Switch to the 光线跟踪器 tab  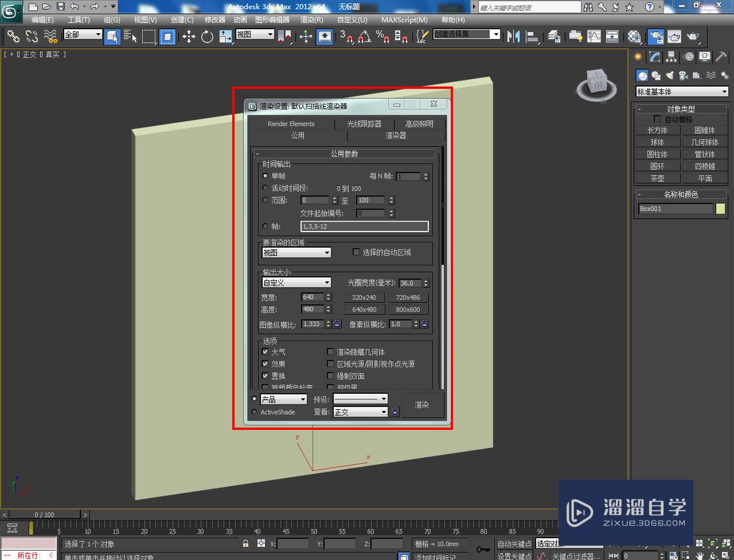pos(364,124)
